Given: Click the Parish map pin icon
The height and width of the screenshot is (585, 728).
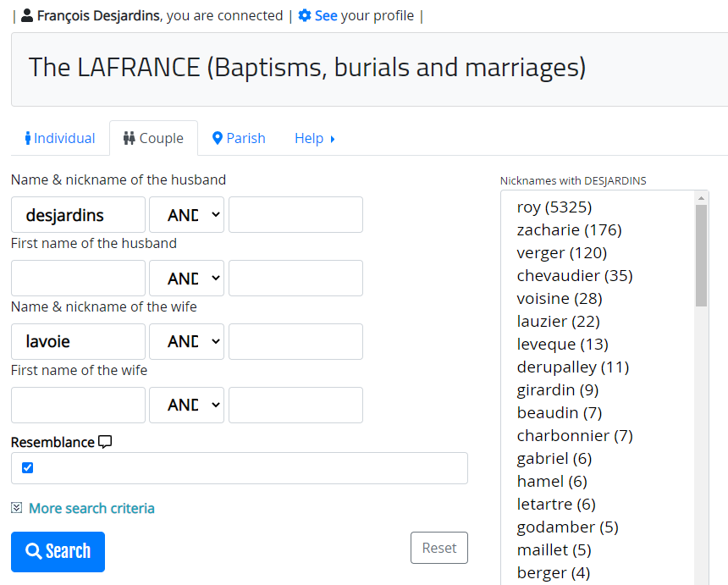Looking at the screenshot, I should coord(217,138).
